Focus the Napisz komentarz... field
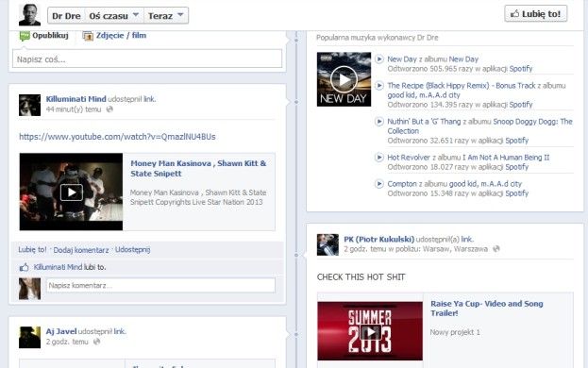 click(160, 286)
